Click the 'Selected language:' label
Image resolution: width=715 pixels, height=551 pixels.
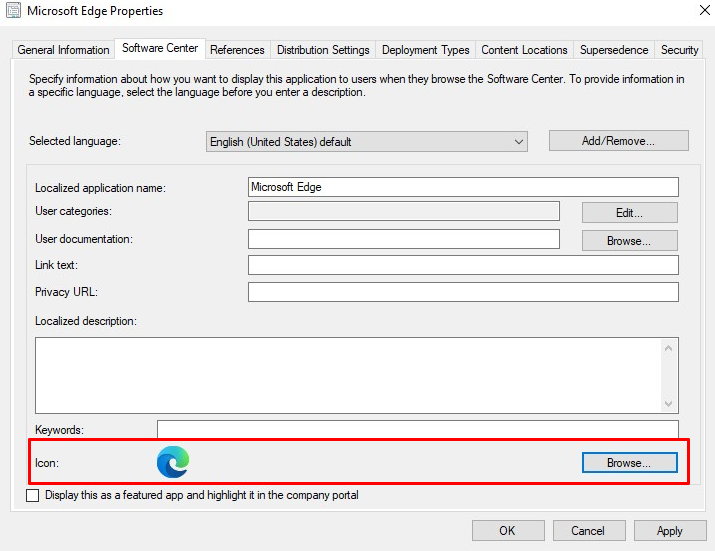click(75, 141)
